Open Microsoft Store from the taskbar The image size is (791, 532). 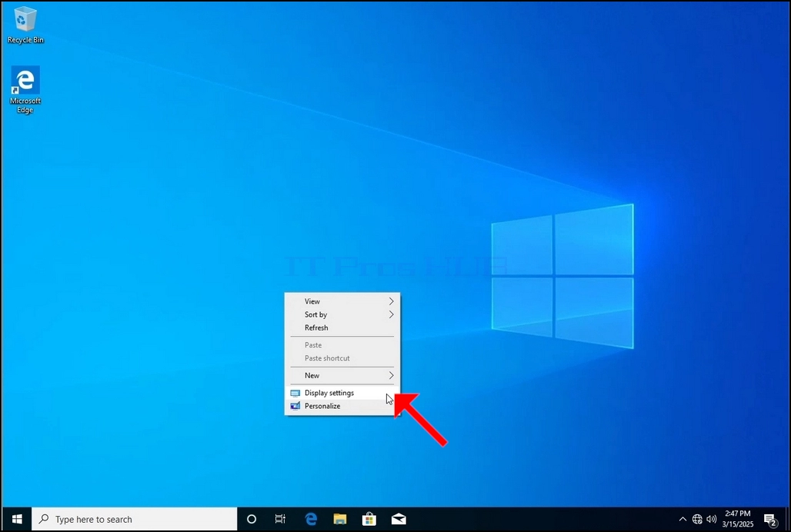click(369, 519)
